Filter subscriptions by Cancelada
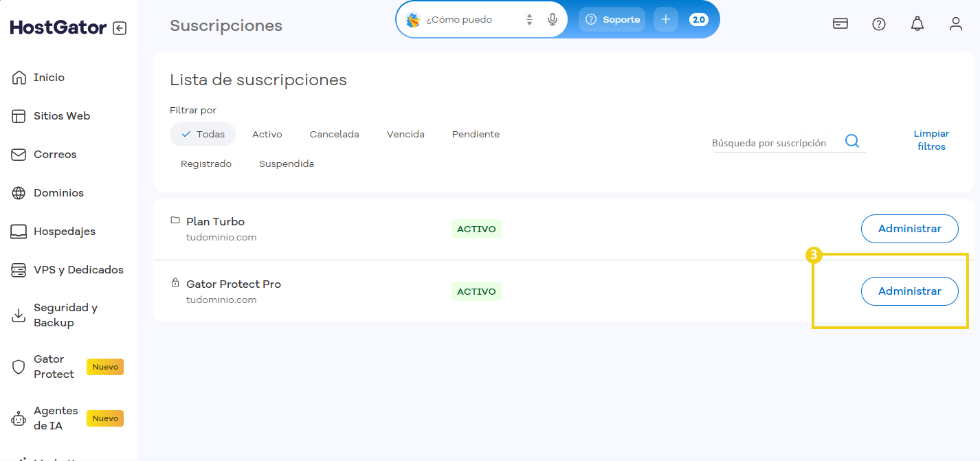Image resolution: width=980 pixels, height=461 pixels. pos(335,135)
